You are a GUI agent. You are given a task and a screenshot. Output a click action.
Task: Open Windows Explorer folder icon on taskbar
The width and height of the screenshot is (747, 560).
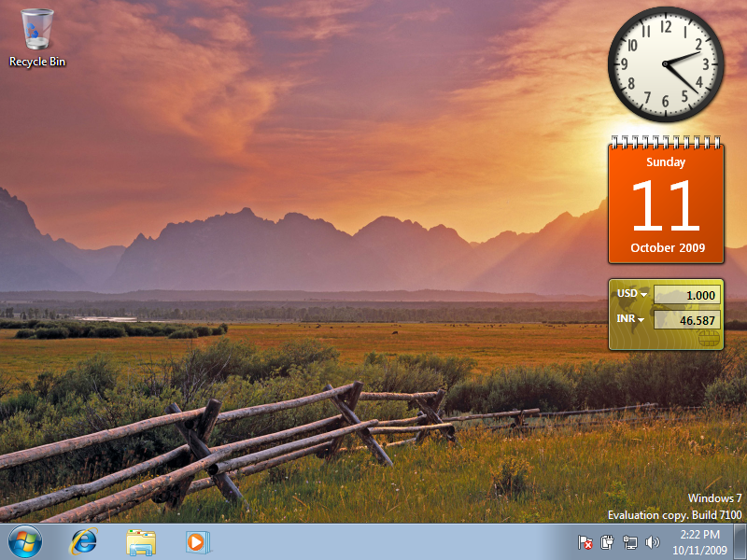coord(141,541)
